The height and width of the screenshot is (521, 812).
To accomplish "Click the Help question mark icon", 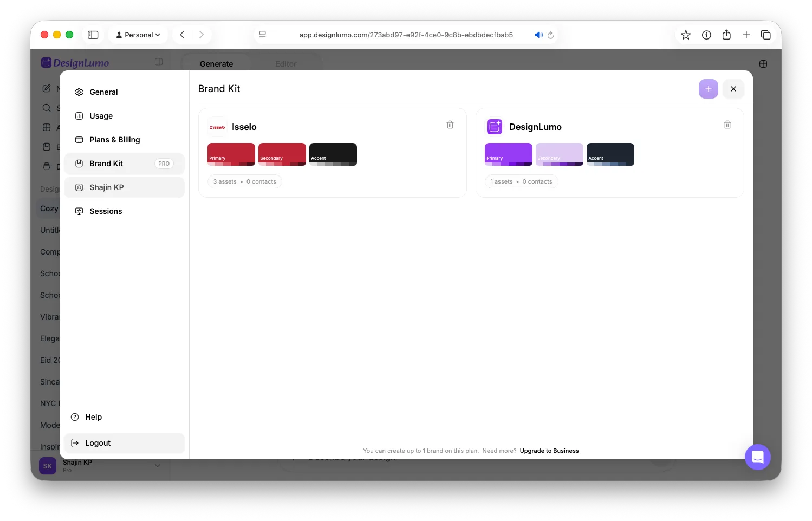I will pyautogui.click(x=75, y=417).
